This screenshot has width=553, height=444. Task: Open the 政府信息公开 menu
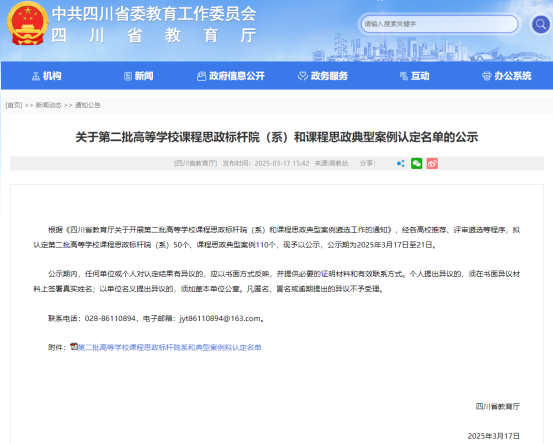tap(231, 76)
